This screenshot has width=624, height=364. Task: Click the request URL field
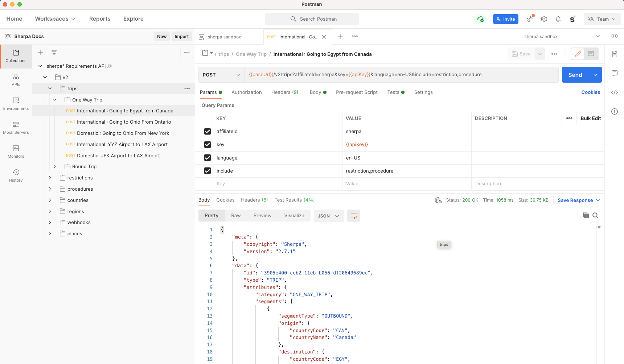tap(401, 75)
